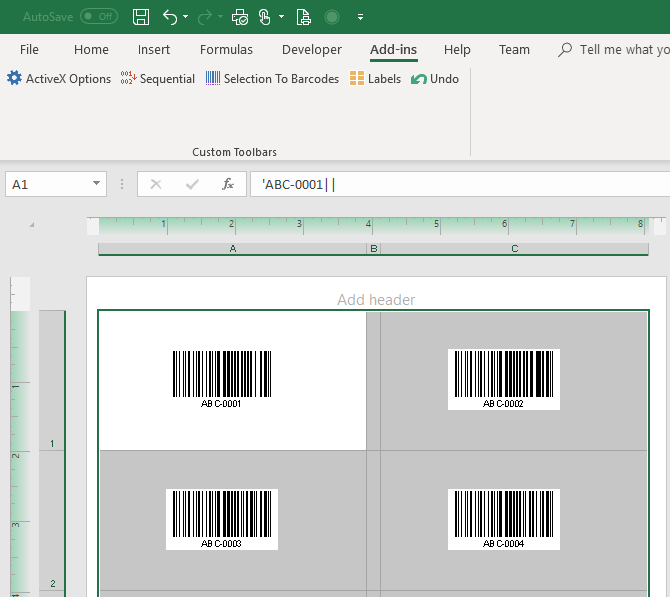Screen dimensions: 670x597
Task: Open Customize Quick Access Toolbar dropdown
Action: tap(360, 17)
